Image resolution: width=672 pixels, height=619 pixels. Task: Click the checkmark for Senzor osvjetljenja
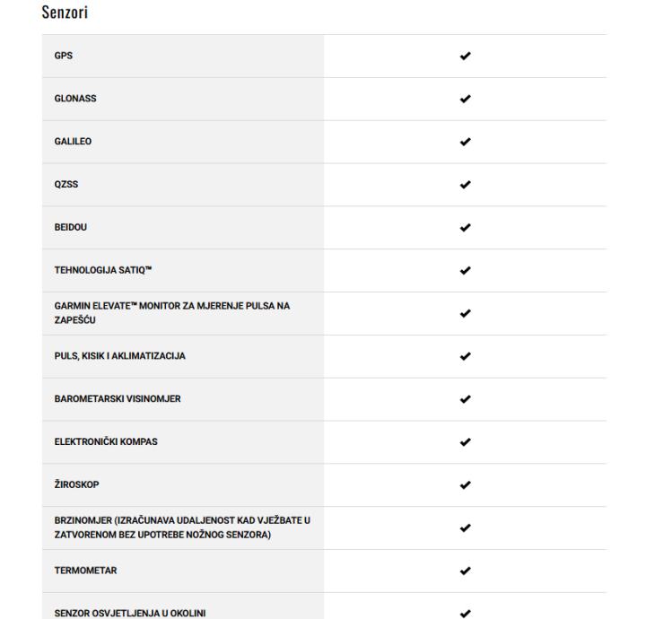465,614
